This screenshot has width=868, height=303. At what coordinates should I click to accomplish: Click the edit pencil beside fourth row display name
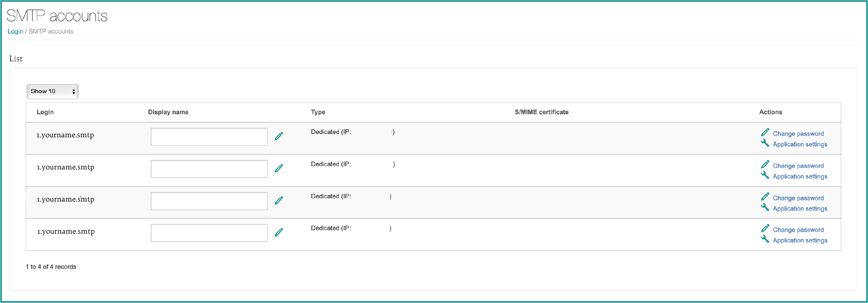point(279,232)
